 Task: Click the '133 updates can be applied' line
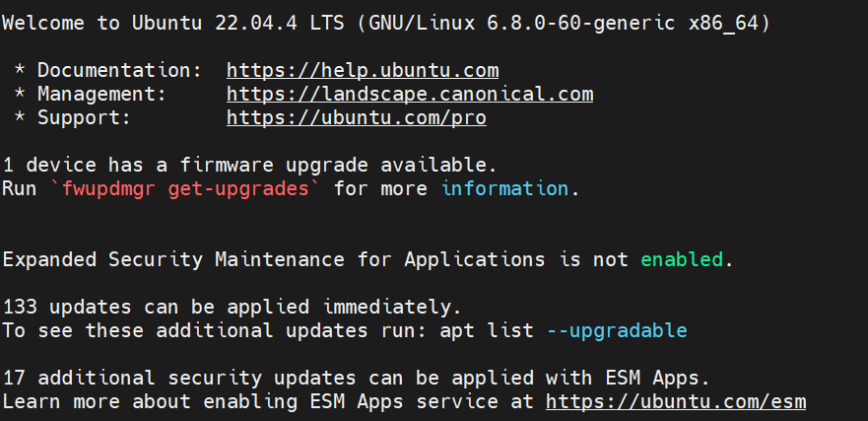(232, 307)
